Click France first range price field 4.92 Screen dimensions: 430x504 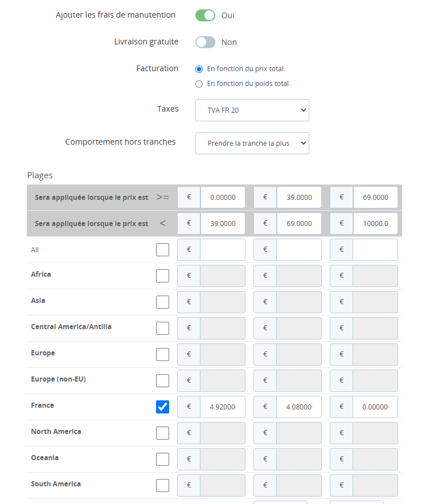coord(222,407)
